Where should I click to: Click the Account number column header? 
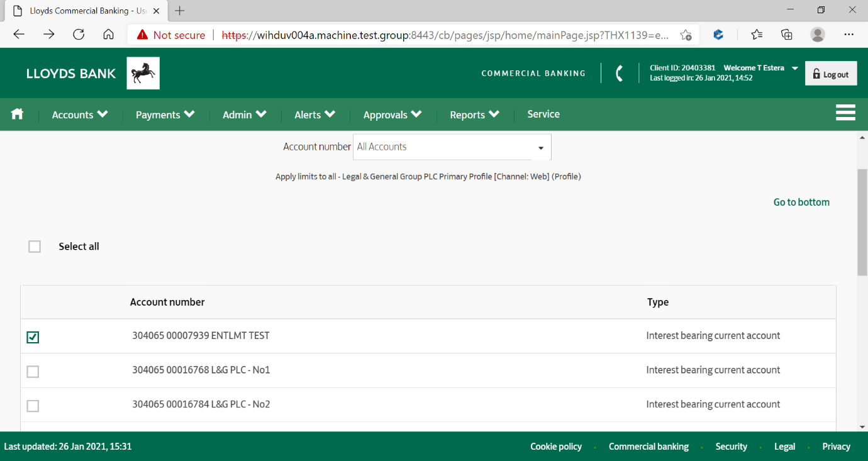(x=167, y=302)
